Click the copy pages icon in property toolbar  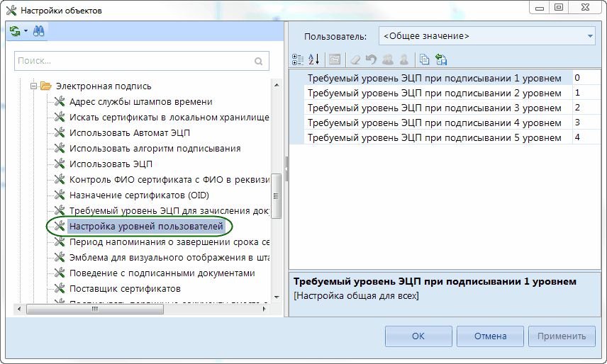(x=424, y=59)
